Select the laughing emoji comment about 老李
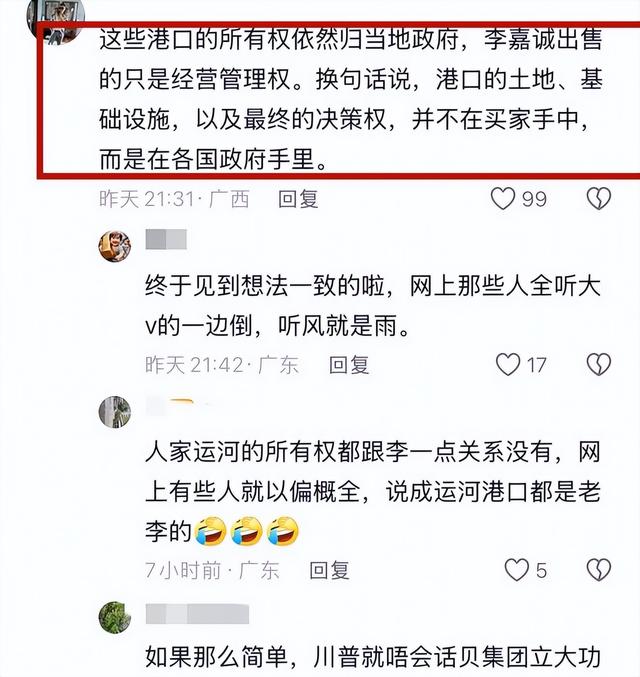Viewport: 640px width, 677px height. click(x=373, y=492)
